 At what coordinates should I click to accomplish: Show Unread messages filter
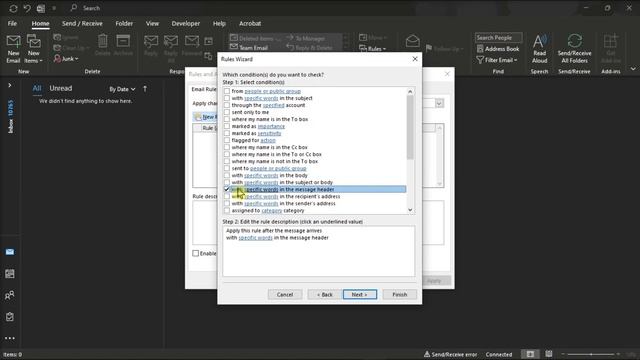pos(61,88)
